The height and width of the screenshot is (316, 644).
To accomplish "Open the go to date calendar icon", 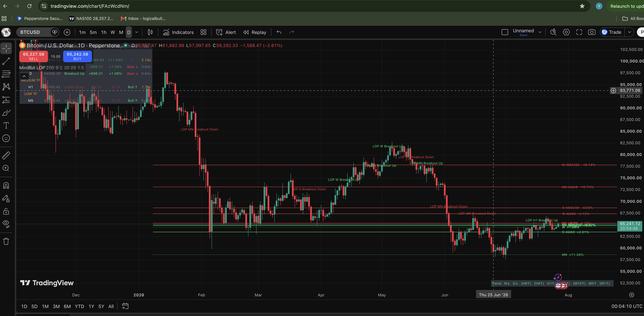I will (x=125, y=306).
